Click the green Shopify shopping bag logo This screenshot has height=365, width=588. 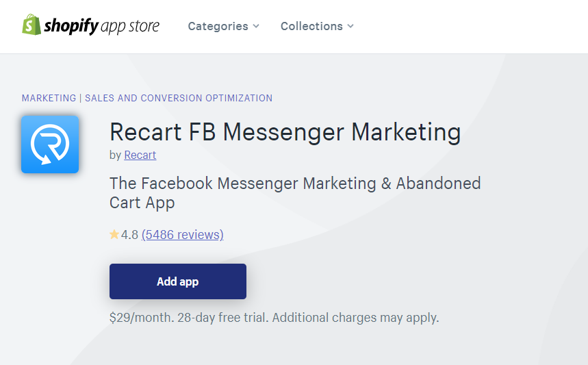click(x=31, y=25)
